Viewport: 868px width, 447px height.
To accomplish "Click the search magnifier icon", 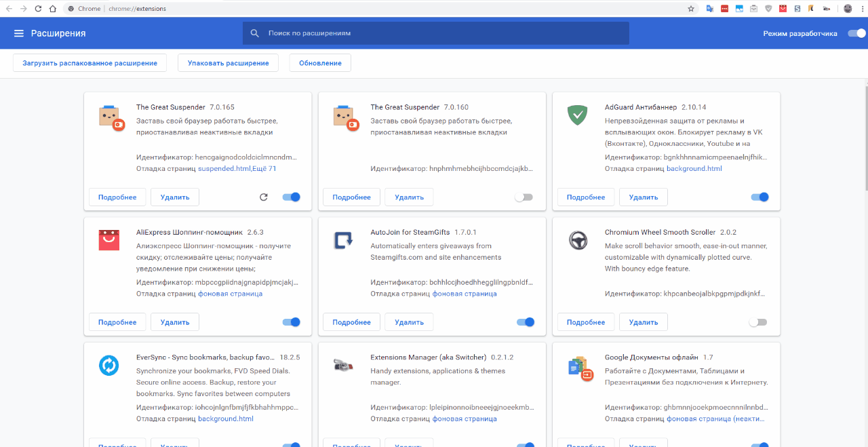I will point(255,33).
